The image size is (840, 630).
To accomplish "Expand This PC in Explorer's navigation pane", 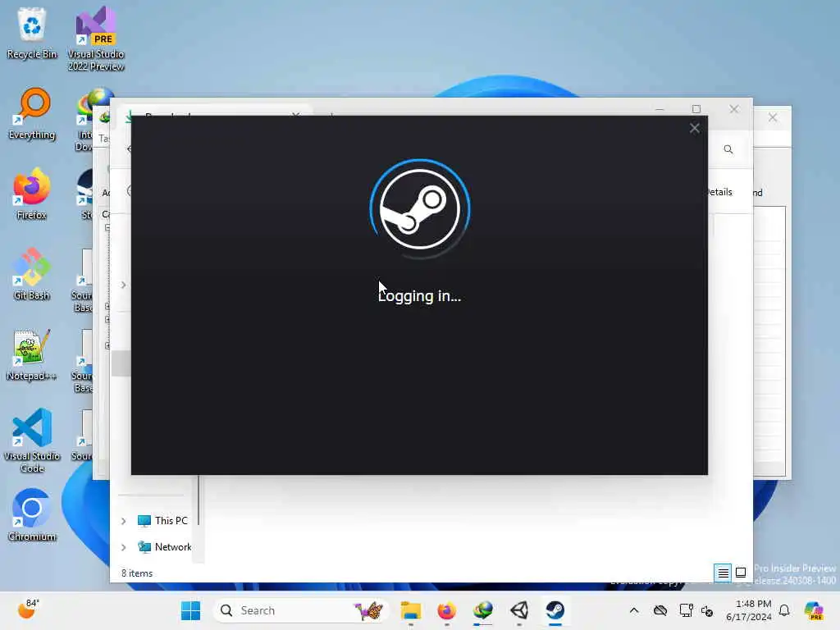I will click(x=123, y=521).
